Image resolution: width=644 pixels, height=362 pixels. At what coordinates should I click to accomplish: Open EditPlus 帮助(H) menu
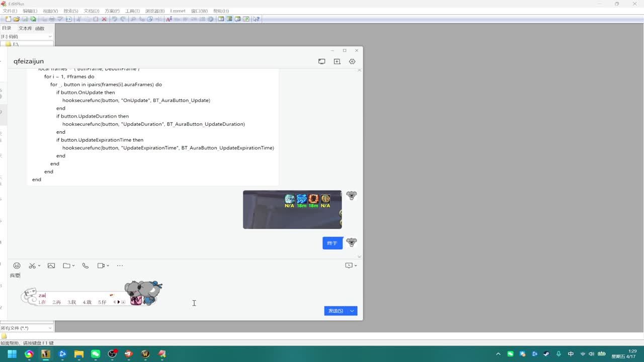point(221,11)
